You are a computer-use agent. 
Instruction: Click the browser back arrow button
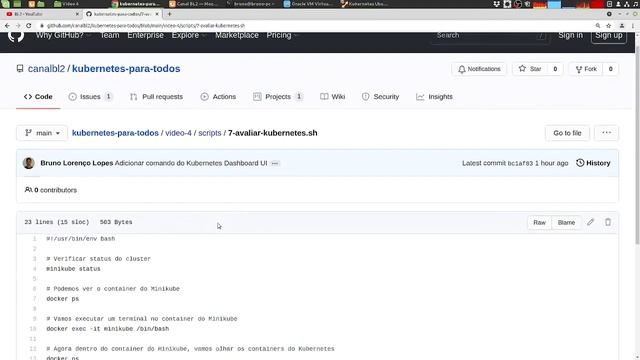[x=7, y=25]
